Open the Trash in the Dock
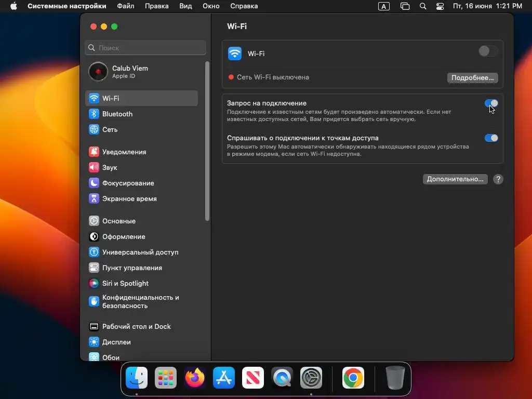 coord(395,378)
